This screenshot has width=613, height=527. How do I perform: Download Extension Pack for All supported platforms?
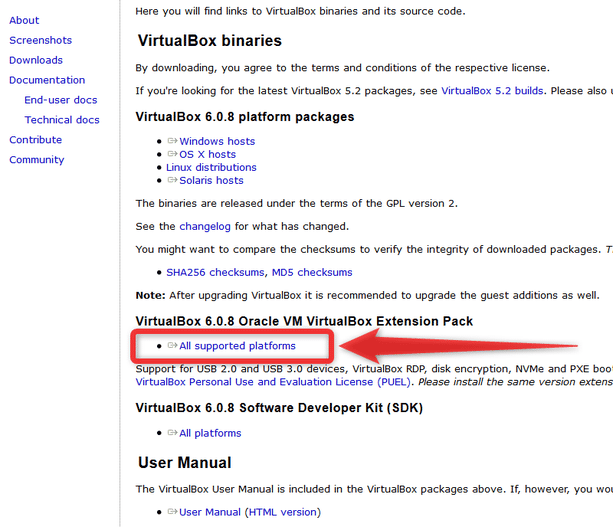237,346
